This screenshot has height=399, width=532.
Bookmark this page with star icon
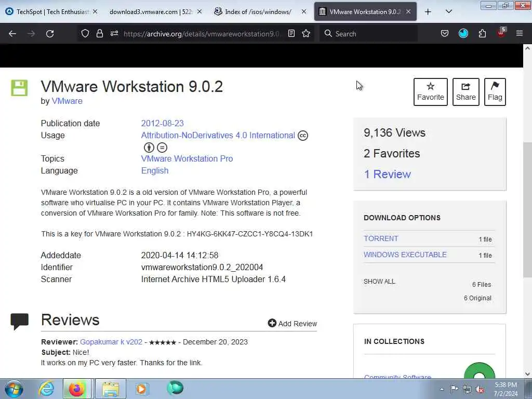tap(306, 33)
